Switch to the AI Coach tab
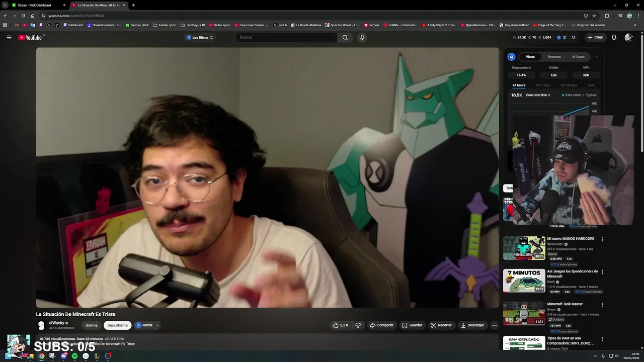The width and height of the screenshot is (644, 362). 578,57
